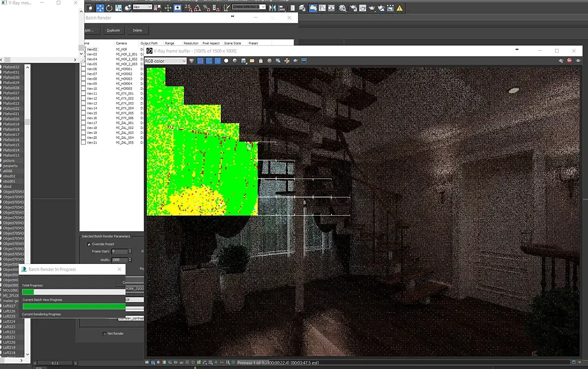
Task: Toggle the View21 batch view checkbox
Action: coord(83,142)
